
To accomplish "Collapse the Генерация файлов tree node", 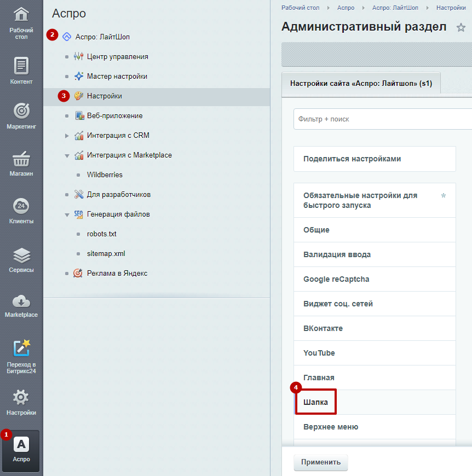I will [67, 215].
